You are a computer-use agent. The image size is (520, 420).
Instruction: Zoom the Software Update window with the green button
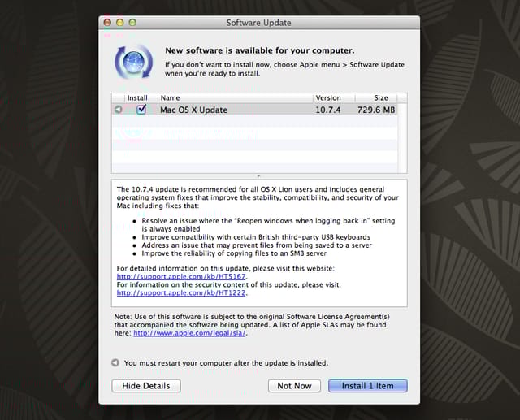132,23
